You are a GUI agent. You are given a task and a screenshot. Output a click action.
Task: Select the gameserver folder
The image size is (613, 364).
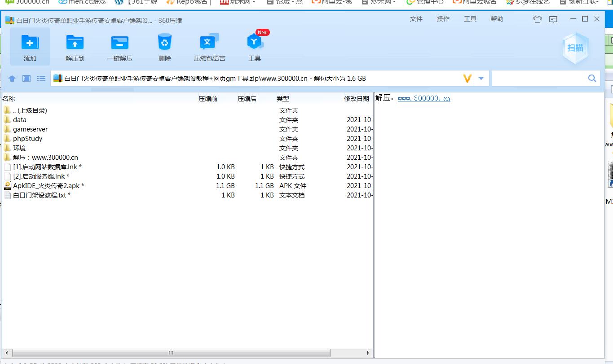(x=30, y=129)
